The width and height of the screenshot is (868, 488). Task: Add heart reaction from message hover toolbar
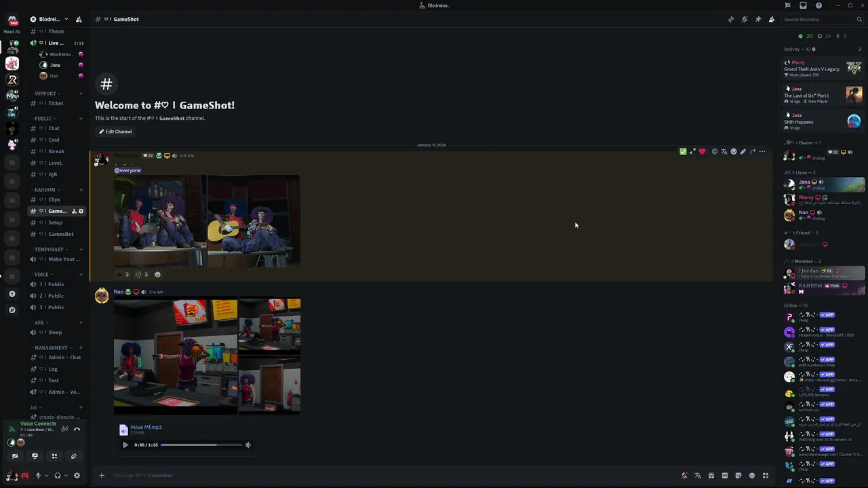click(x=702, y=152)
